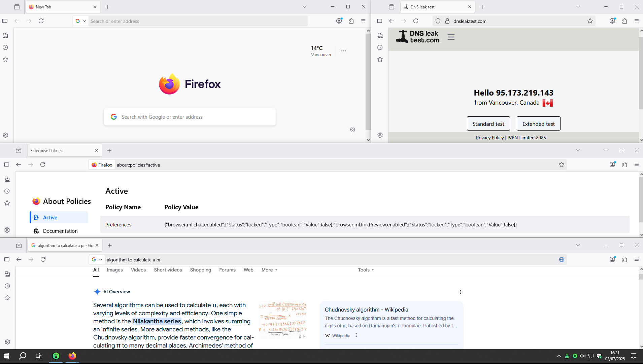Image resolution: width=643 pixels, height=364 pixels.
Task: List all tabs in New Tab window
Action: tap(305, 7)
